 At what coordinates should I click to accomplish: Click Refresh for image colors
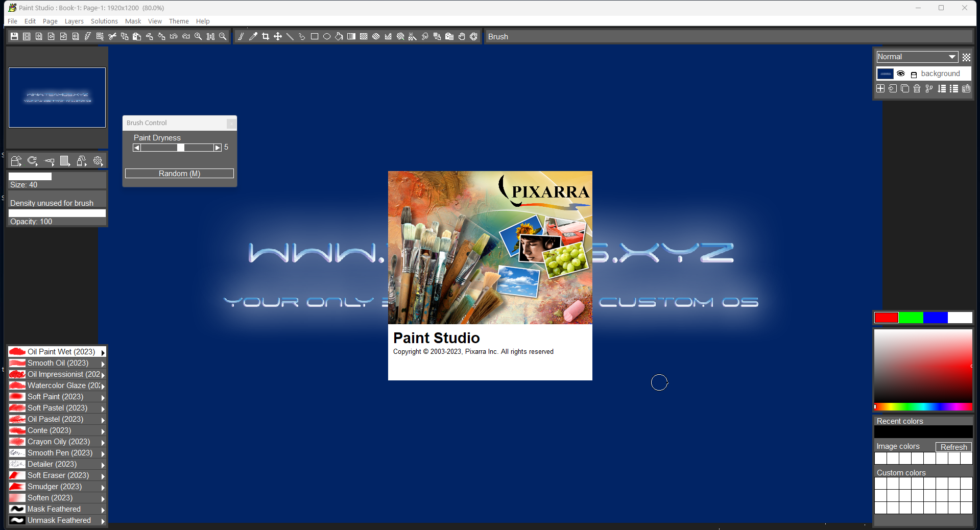point(953,447)
